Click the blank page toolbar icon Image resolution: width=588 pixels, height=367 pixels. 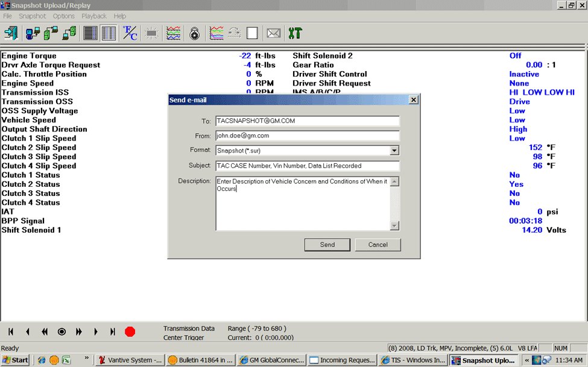(252, 33)
